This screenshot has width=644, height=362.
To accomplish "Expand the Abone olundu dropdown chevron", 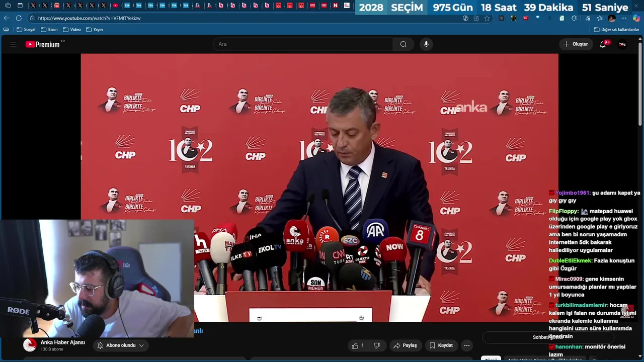I will (141, 345).
